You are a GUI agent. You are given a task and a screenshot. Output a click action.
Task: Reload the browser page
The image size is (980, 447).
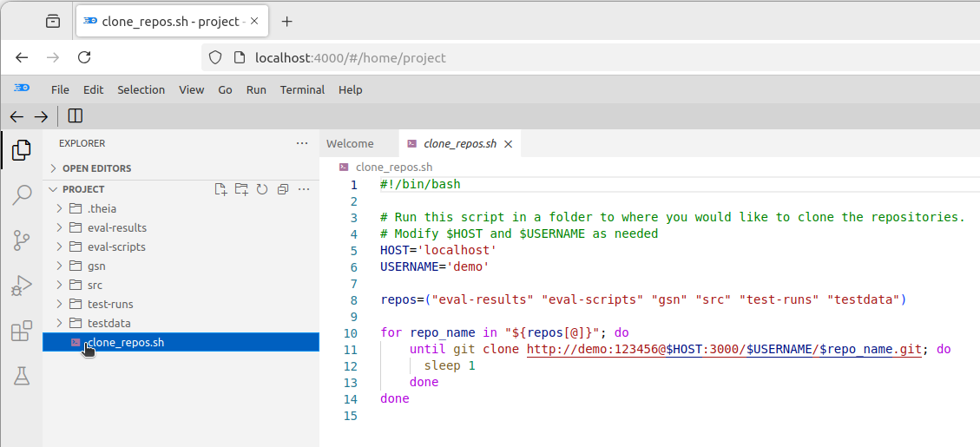point(84,57)
